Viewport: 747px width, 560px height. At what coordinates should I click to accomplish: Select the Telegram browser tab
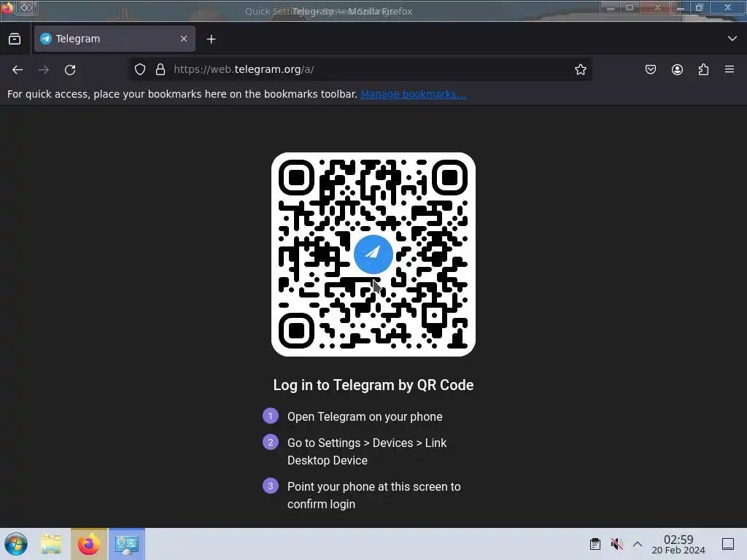[x=115, y=39]
